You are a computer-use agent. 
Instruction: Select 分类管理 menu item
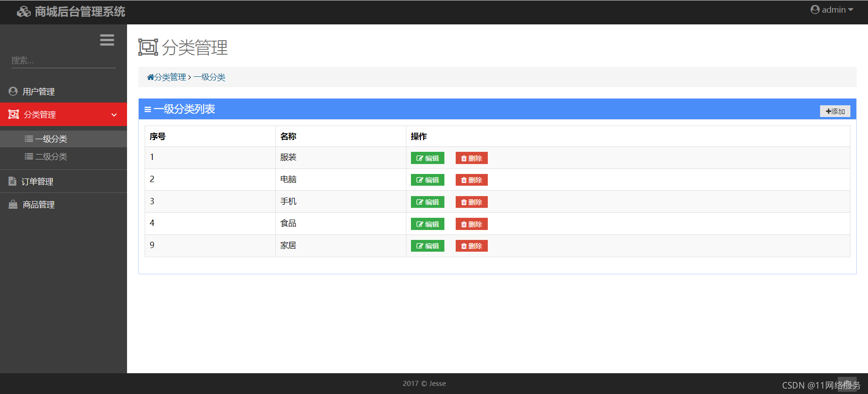63,114
